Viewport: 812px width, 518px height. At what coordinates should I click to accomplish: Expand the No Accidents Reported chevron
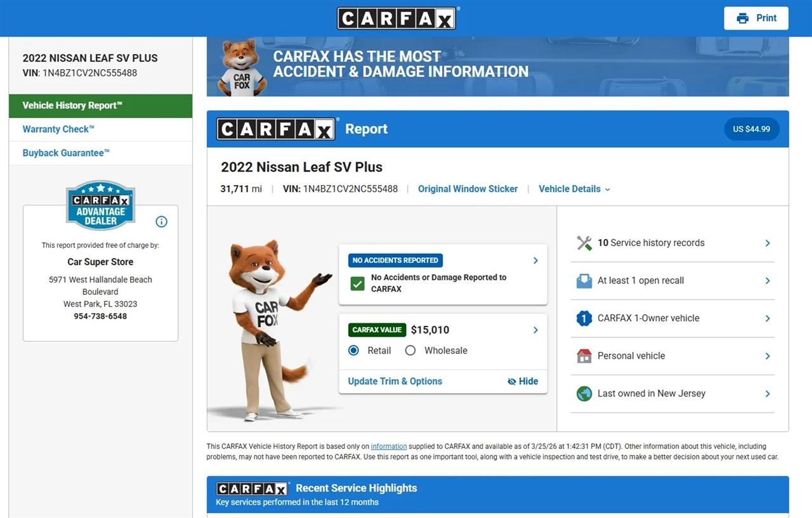click(x=535, y=261)
